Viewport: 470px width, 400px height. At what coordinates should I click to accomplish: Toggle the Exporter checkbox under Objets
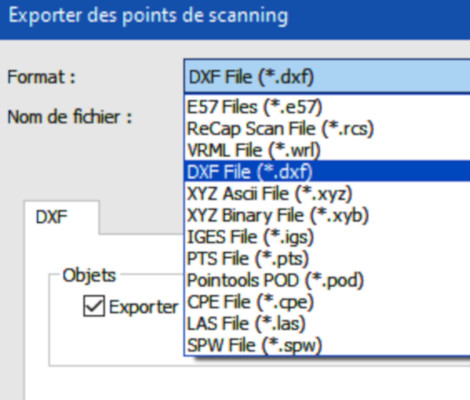point(94,306)
